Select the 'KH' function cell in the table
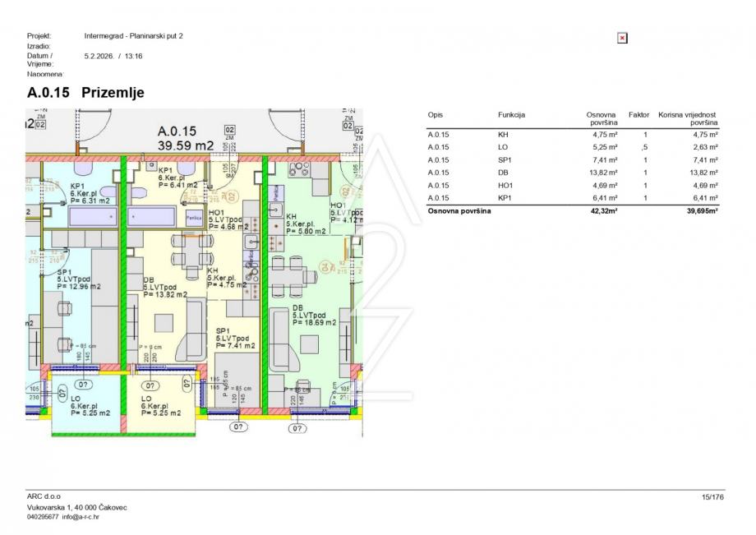756x535 pixels. 503,135
